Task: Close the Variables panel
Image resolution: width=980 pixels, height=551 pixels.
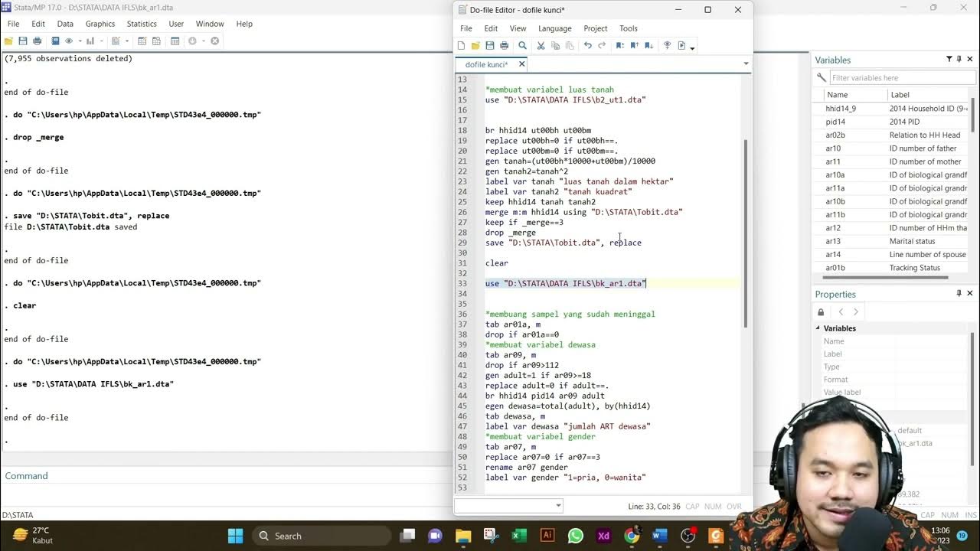Action: pyautogui.click(x=970, y=60)
